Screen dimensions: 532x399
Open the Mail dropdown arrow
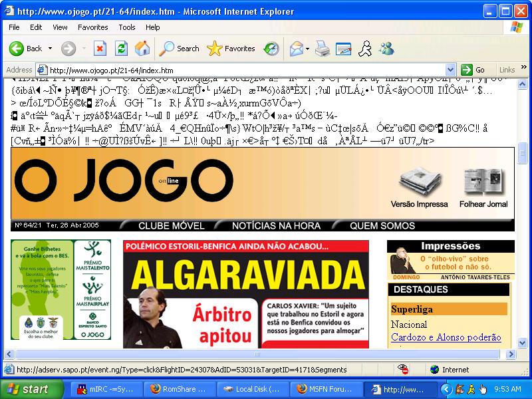307,49
